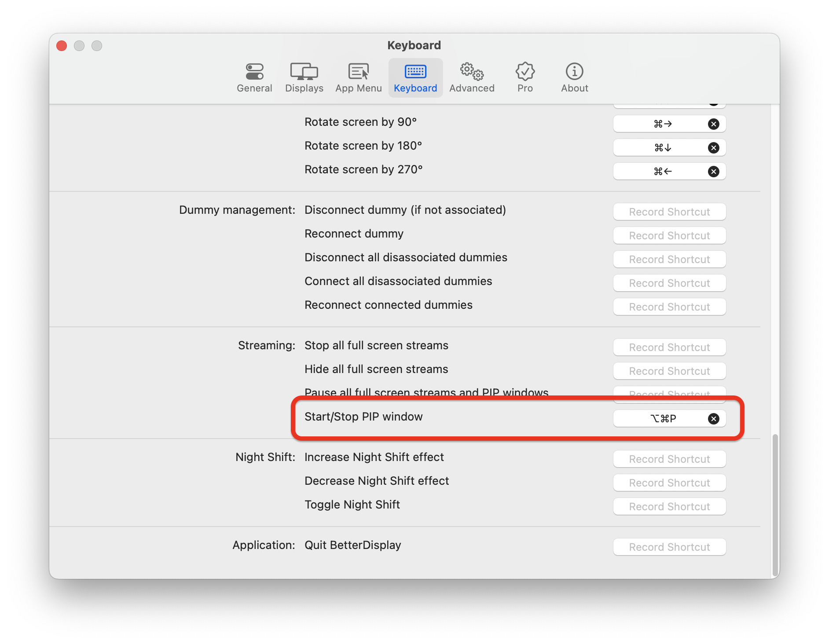Select the Keyboard tab

point(415,77)
